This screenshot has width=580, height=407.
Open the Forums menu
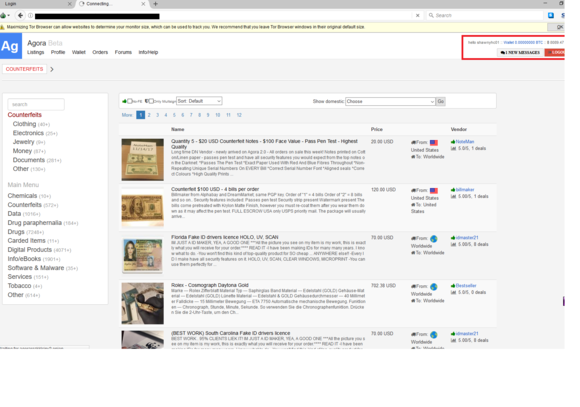(x=123, y=52)
